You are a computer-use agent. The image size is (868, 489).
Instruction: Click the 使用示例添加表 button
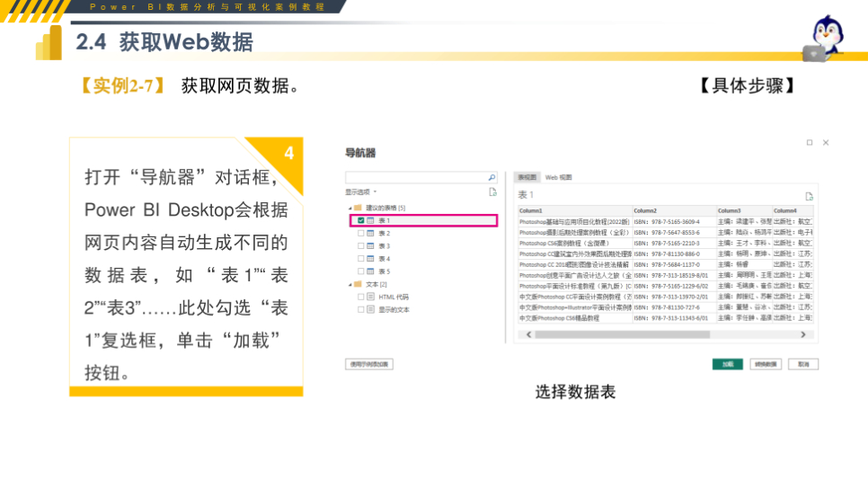tap(369, 364)
